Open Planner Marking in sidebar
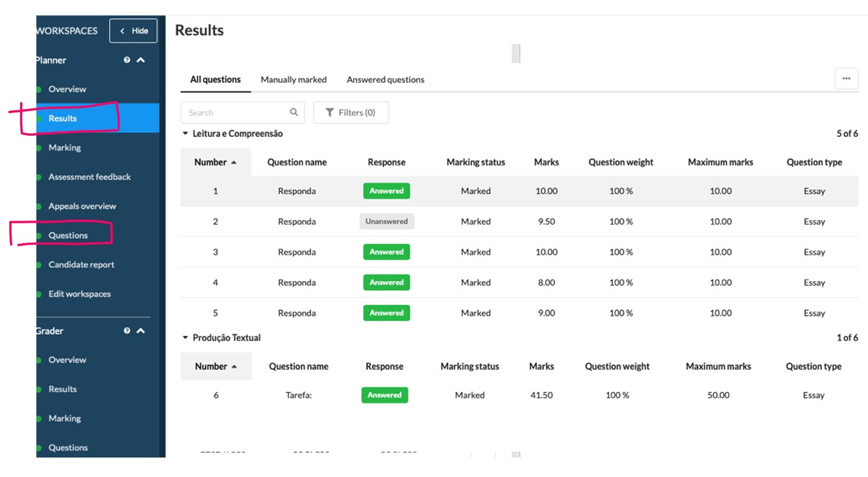The height and width of the screenshot is (477, 868). pos(65,148)
